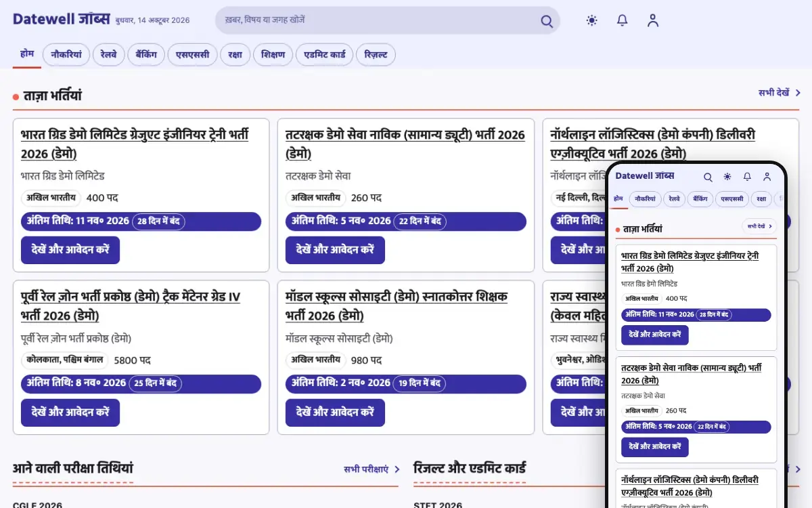The image size is (812, 508).
Task: Open the नौकरियां tab in desktop navigation
Action: point(66,55)
